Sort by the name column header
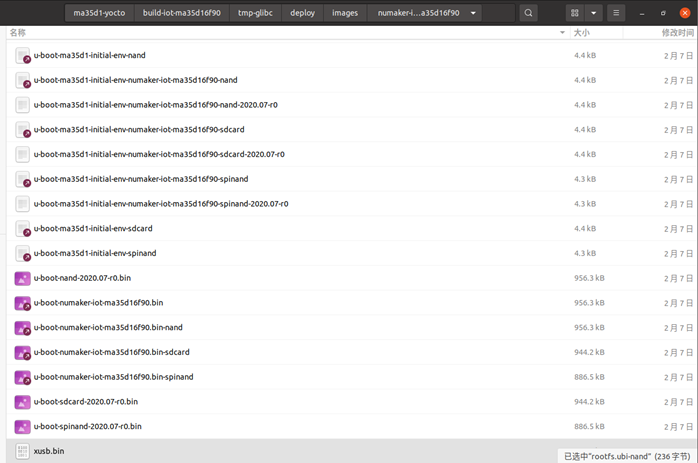The image size is (698, 463). 19,33
